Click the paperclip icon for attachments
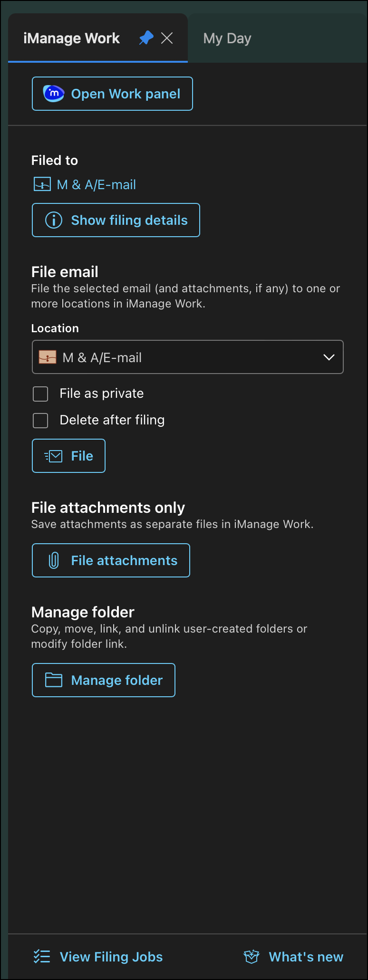 point(54,561)
